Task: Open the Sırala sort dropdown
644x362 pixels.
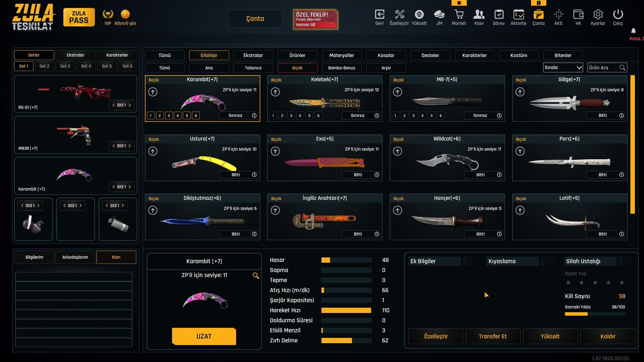Action: point(563,68)
